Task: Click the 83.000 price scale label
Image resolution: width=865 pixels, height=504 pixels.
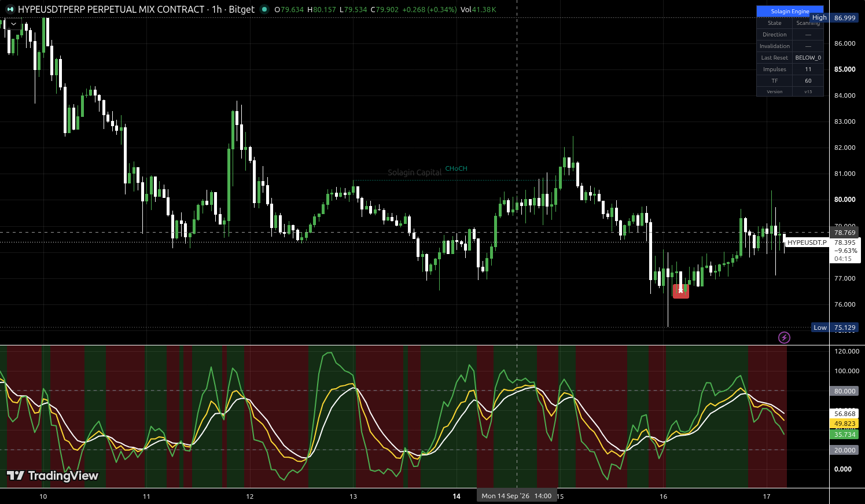Action: click(x=845, y=122)
